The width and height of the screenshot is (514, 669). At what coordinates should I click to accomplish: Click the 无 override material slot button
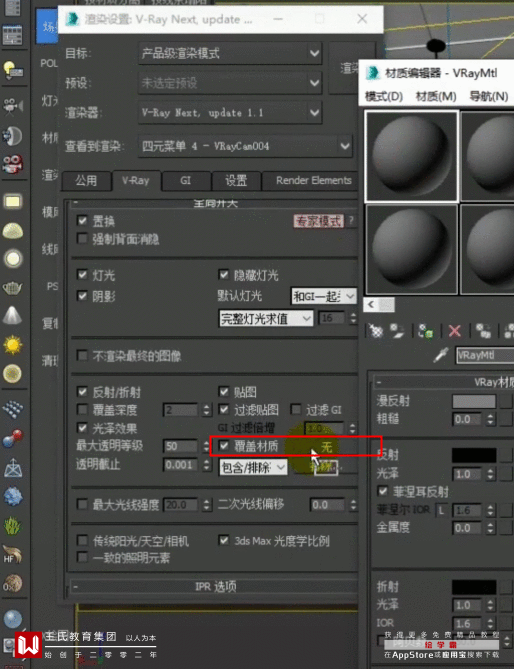326,447
